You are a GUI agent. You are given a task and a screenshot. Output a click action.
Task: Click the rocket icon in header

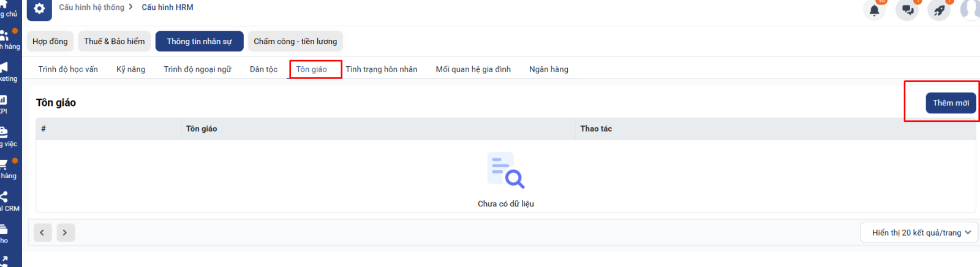[x=939, y=10]
